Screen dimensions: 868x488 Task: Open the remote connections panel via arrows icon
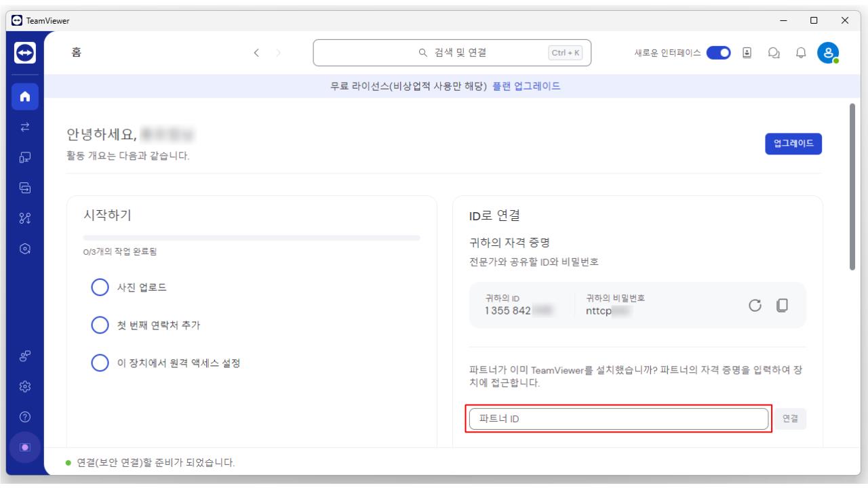(x=24, y=126)
